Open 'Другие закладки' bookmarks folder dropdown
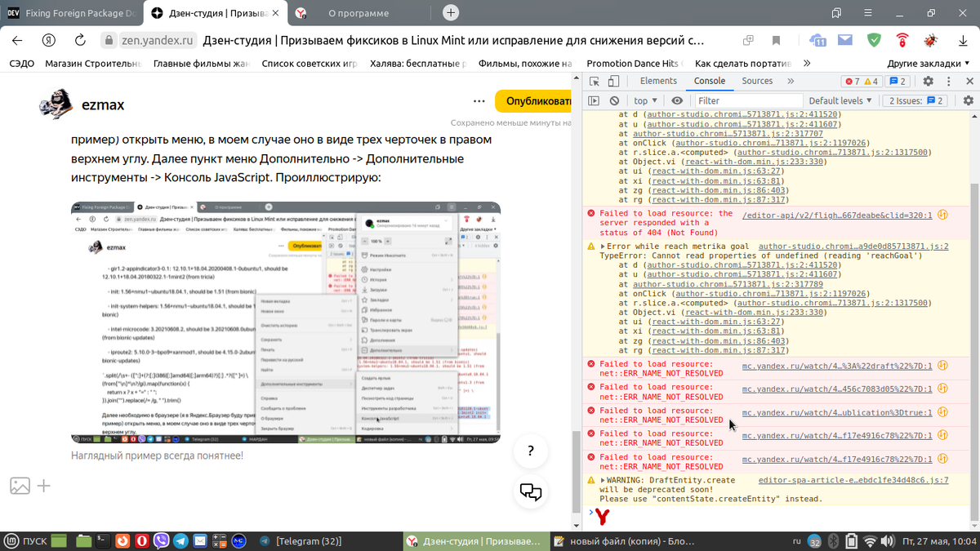The image size is (980, 551). click(929, 63)
